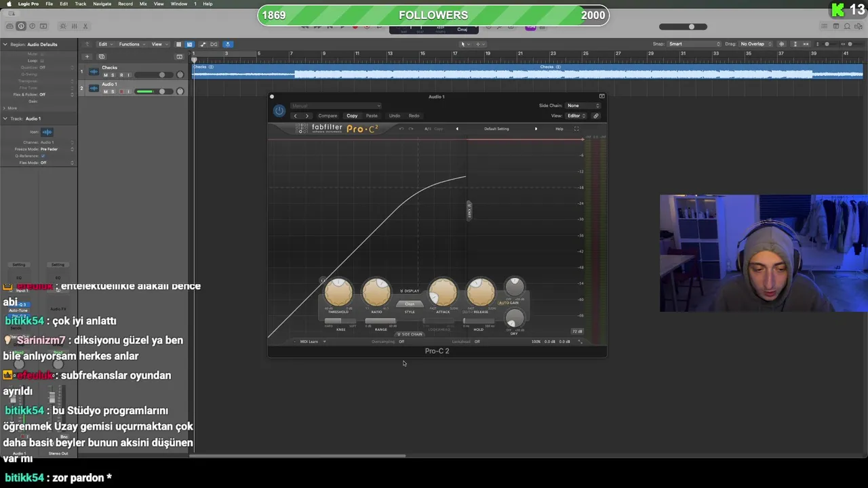868x488 pixels.
Task: Click the add track plus button
Action: (x=87, y=57)
